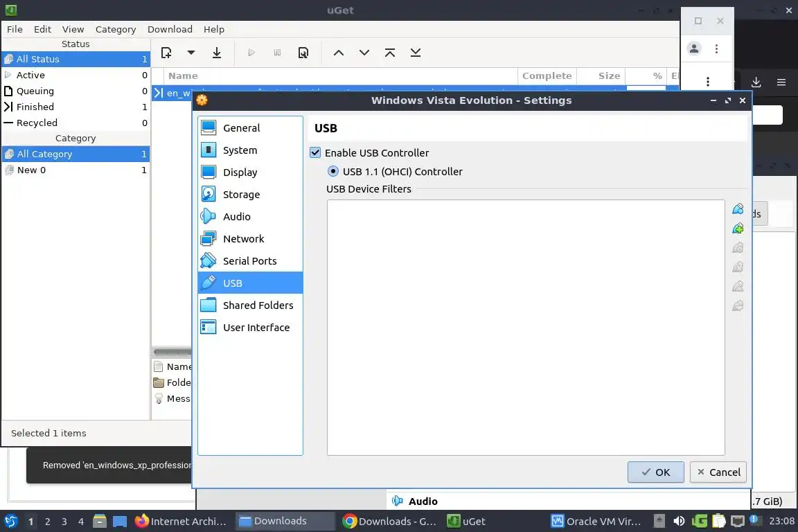
Task: Open uGet Category menu
Action: pos(116,29)
